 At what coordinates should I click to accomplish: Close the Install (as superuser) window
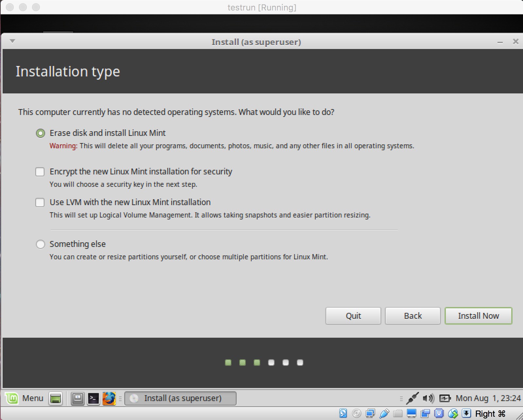coord(515,41)
